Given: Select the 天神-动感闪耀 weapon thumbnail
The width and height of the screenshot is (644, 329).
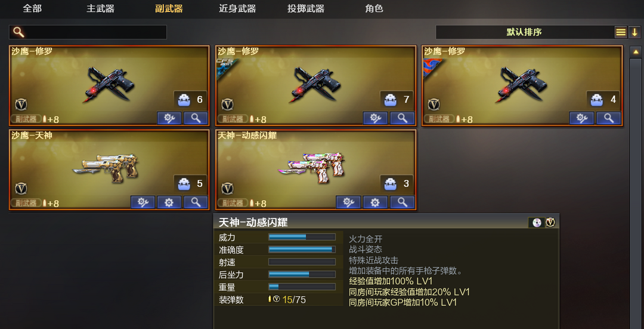Looking at the screenshot, I should [312, 167].
